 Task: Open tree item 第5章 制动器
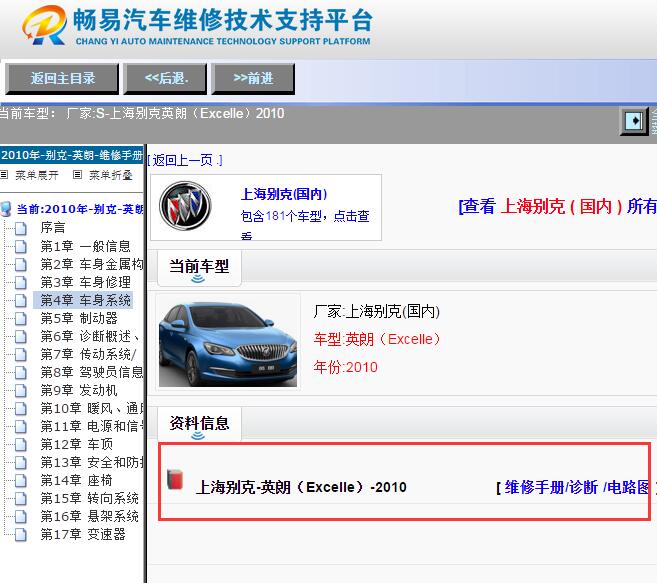pos(79,318)
